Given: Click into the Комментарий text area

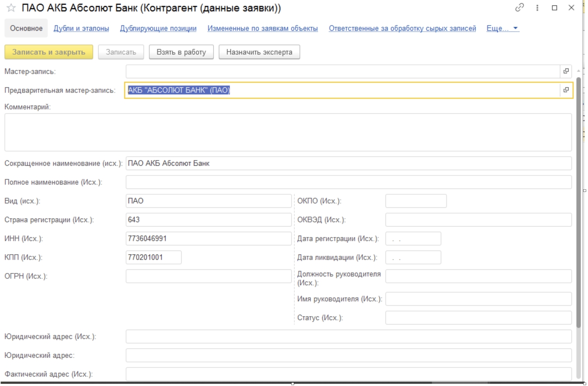Looking at the screenshot, I should [288, 132].
